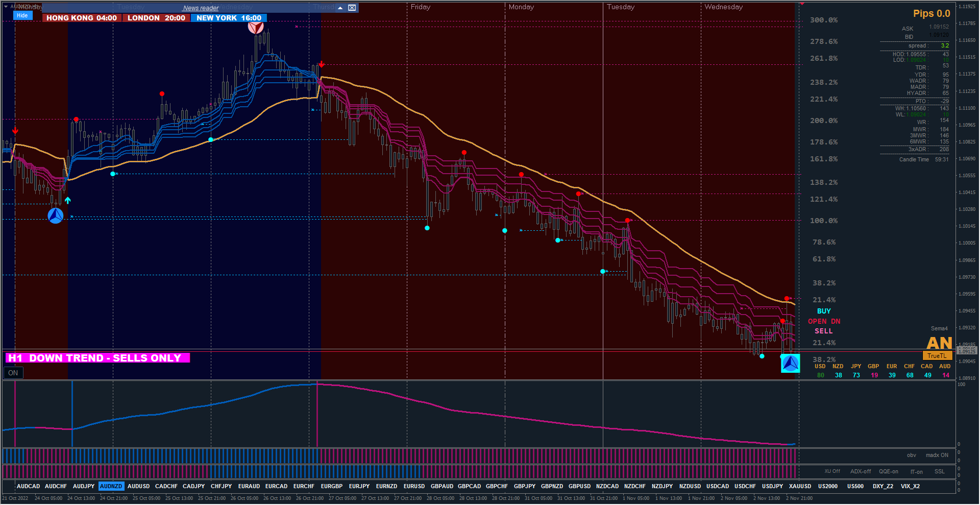Select the highlighted AUDNZD pair tab
This screenshot has height=505, width=980.
point(111,486)
